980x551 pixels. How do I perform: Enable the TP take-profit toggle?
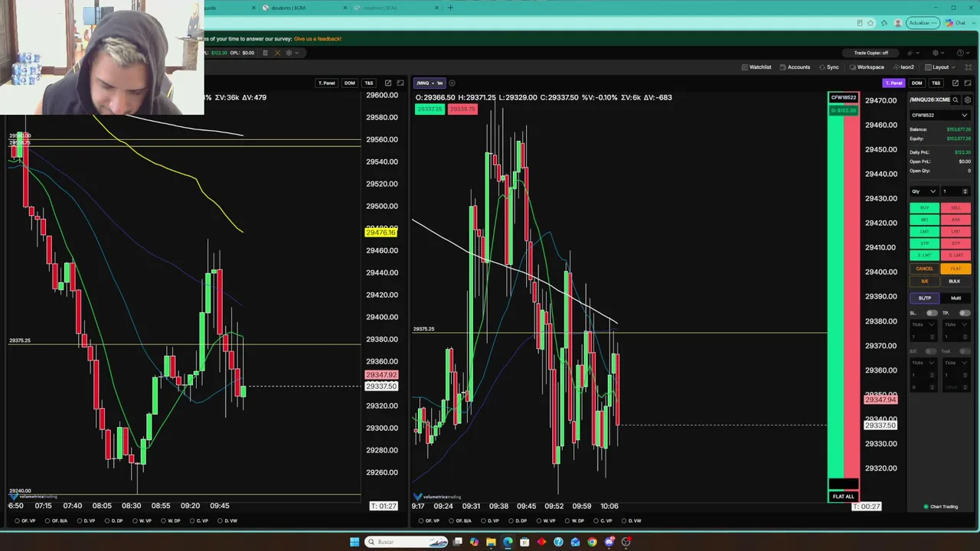pyautogui.click(x=964, y=313)
